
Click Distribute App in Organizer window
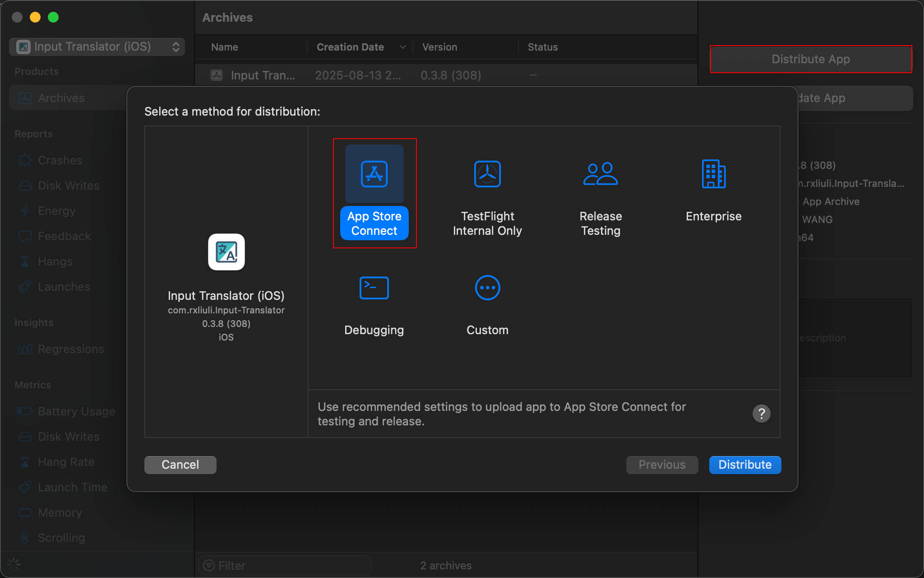click(x=811, y=59)
